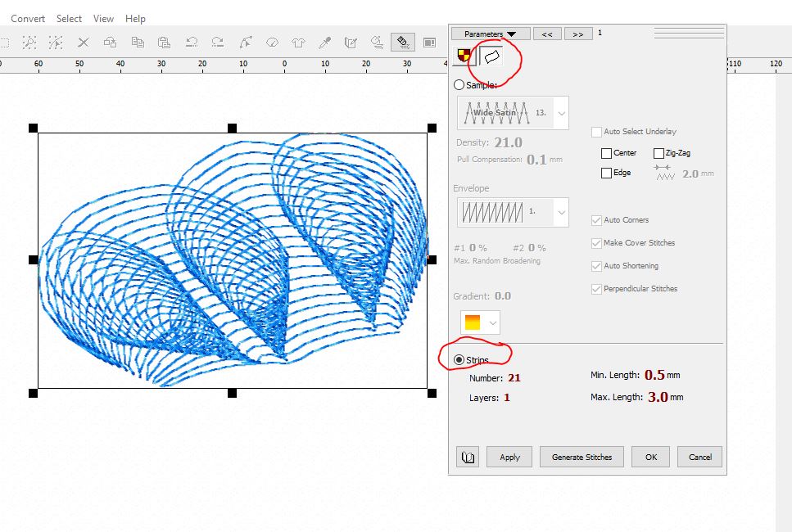Click the panel drag grip lines
Viewport: 792px width, 532px height.
[x=689, y=34]
